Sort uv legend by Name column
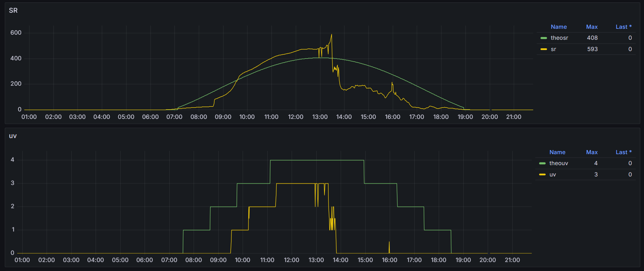The image size is (644, 271). pos(557,152)
